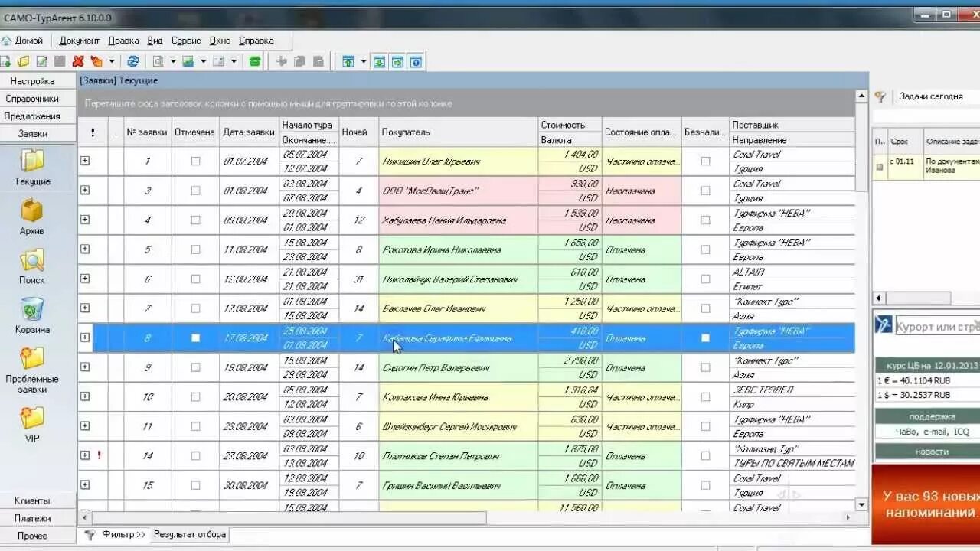980x551 pixels.
Task: Click the green telephone toolbar icon
Action: tap(255, 61)
